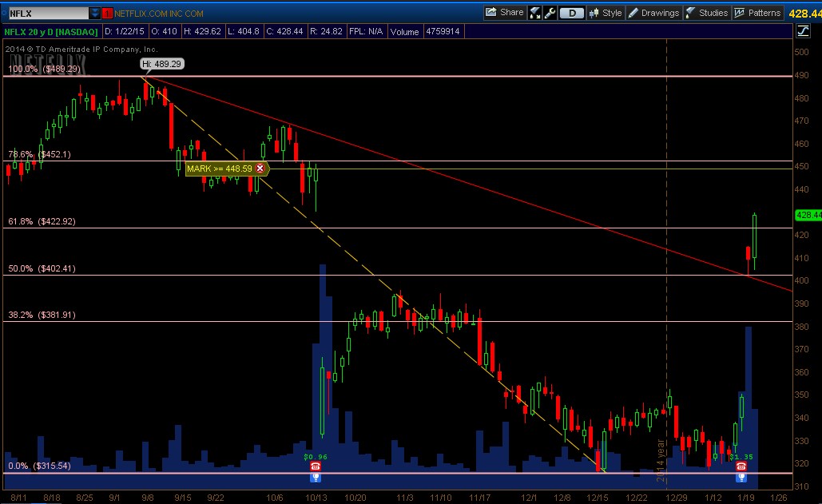Open the symbol history dropdown arrow
The height and width of the screenshot is (504, 822).
(x=94, y=13)
